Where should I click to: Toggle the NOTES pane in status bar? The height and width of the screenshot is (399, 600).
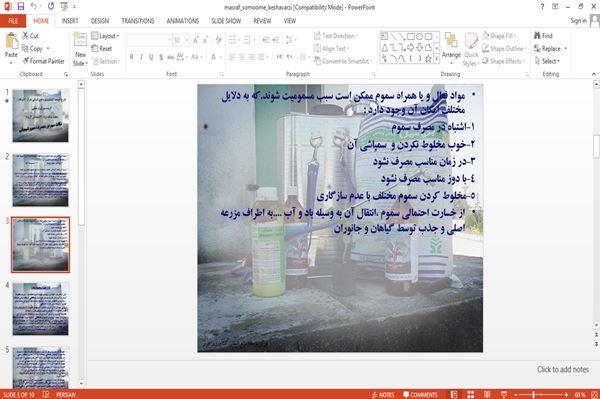[383, 394]
